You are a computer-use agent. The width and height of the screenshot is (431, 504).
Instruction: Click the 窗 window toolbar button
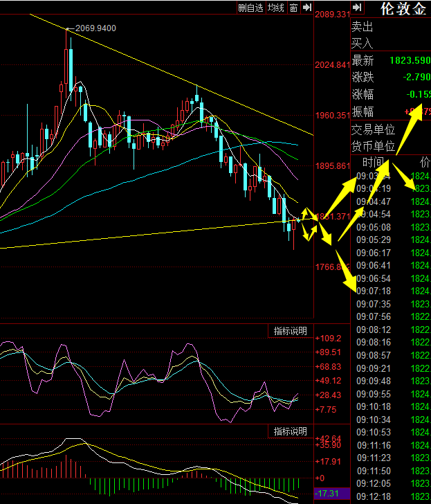point(293,8)
